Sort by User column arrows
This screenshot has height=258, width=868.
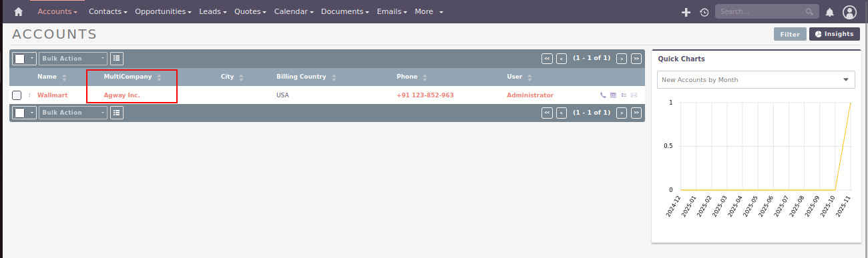point(529,77)
